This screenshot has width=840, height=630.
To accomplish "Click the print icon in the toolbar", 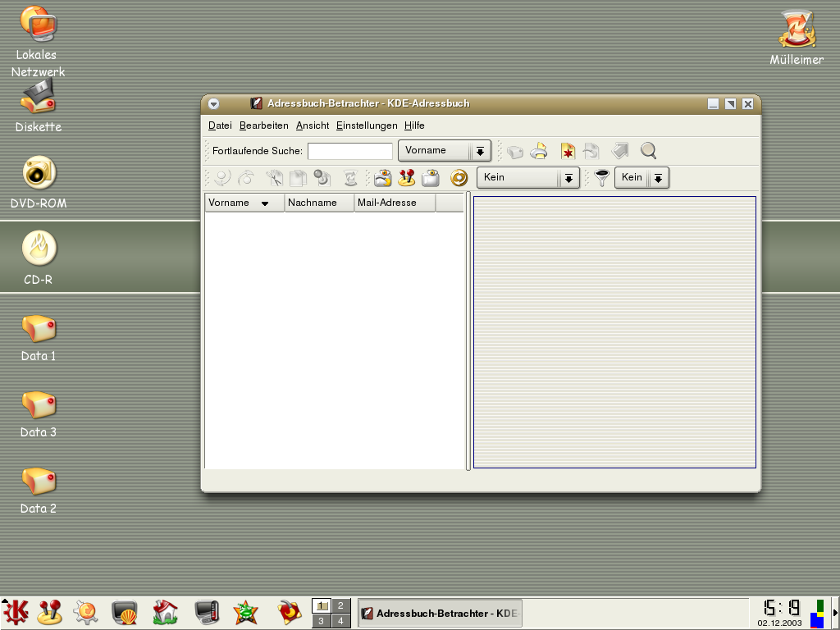I will pos(539,151).
